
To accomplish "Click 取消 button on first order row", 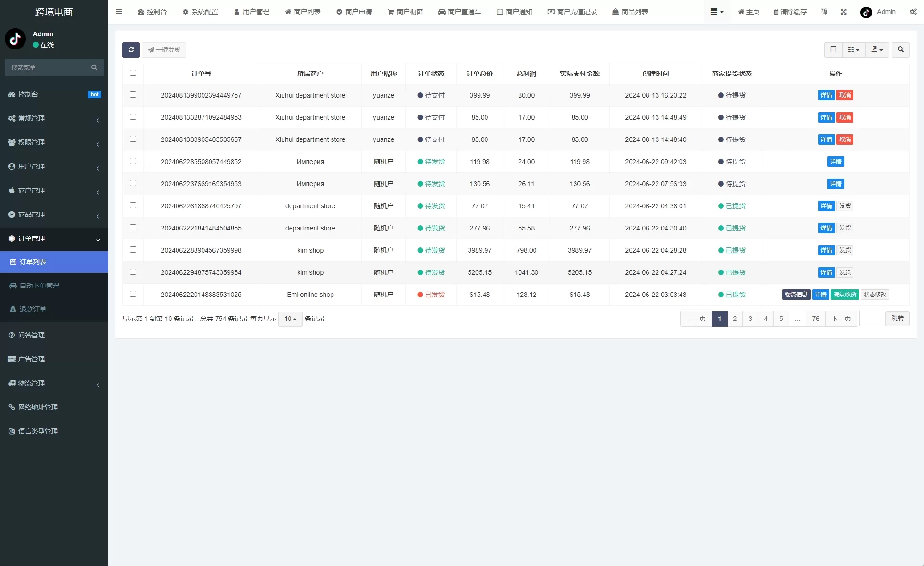I will click(845, 95).
